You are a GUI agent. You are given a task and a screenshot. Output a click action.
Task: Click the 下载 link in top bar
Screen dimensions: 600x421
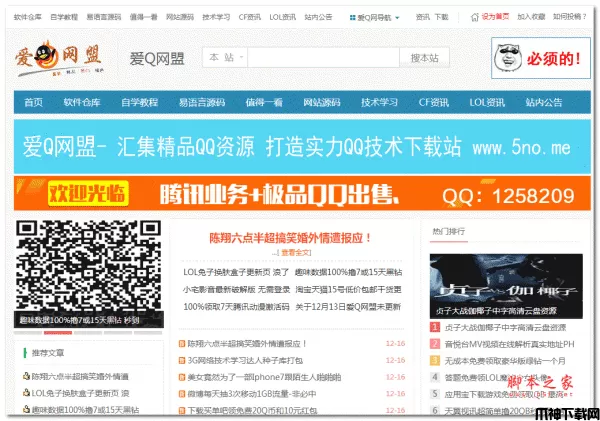(441, 17)
